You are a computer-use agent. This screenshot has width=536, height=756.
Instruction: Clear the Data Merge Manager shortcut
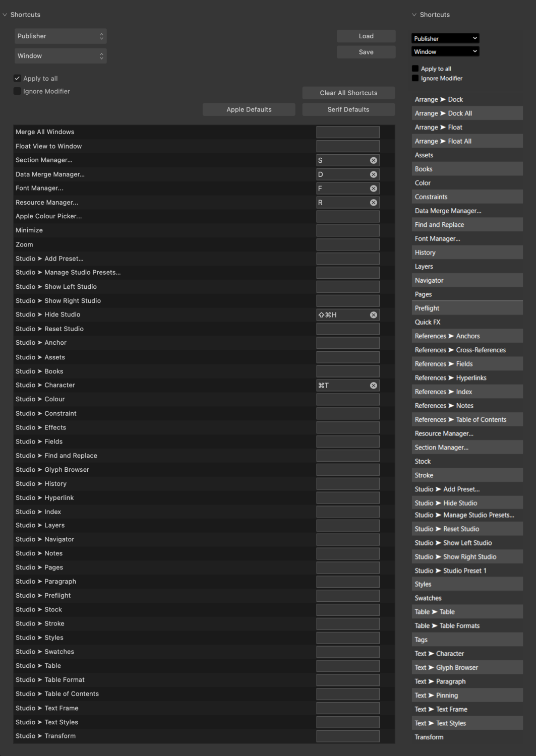click(373, 174)
